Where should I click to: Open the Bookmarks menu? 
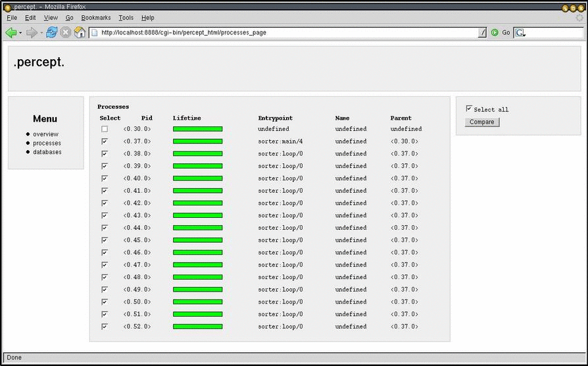[x=96, y=18]
